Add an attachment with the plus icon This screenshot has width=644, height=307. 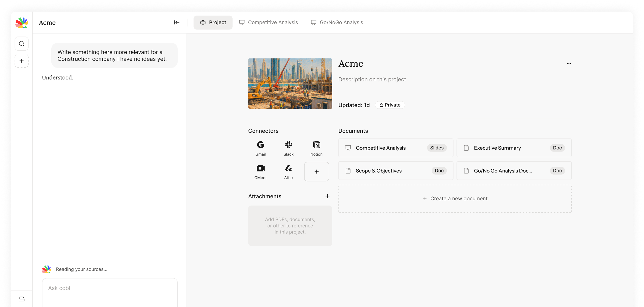pos(327,196)
